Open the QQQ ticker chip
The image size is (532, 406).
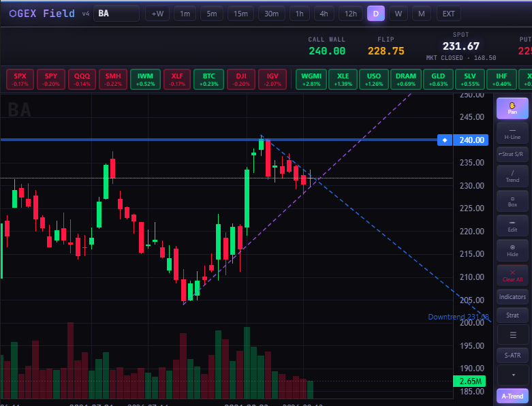click(82, 80)
